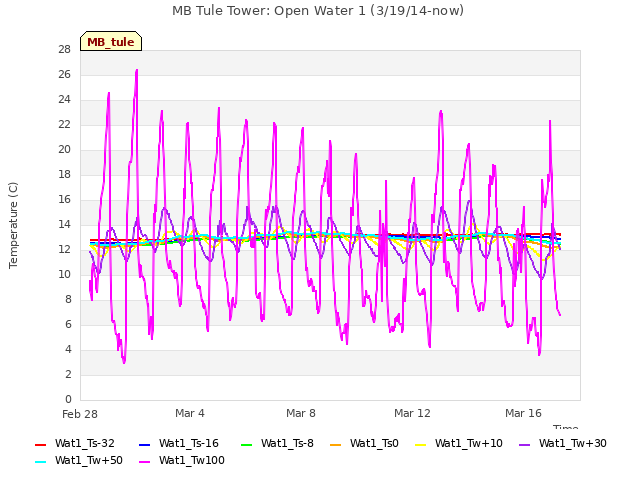Click the y-axis tick value 6
Image resolution: width=640 pixels, height=480 pixels.
tap(68, 324)
